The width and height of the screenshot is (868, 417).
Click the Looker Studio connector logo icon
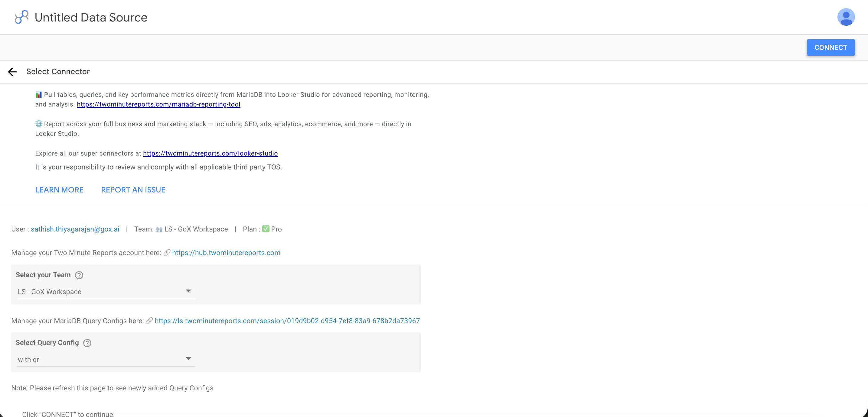[21, 17]
